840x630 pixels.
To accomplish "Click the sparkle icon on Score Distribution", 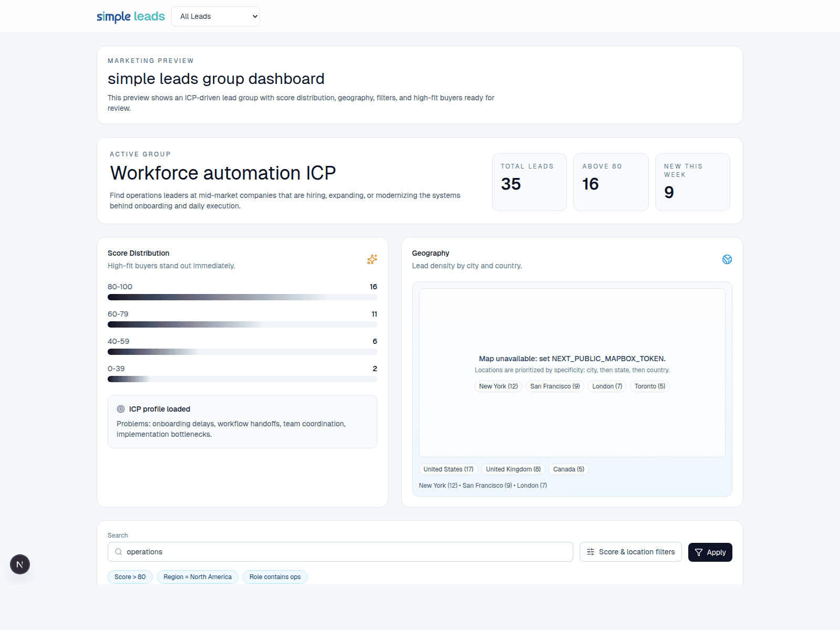I will (x=372, y=259).
